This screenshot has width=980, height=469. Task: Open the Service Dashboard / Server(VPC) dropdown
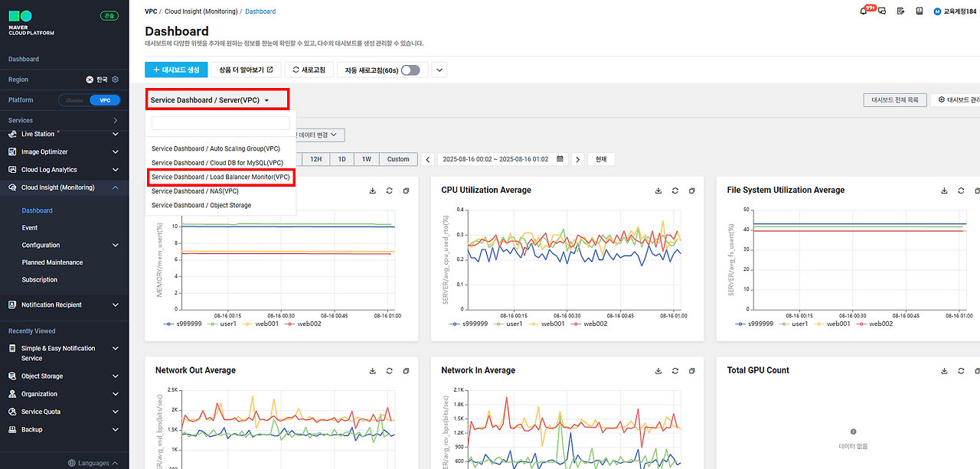pos(217,99)
